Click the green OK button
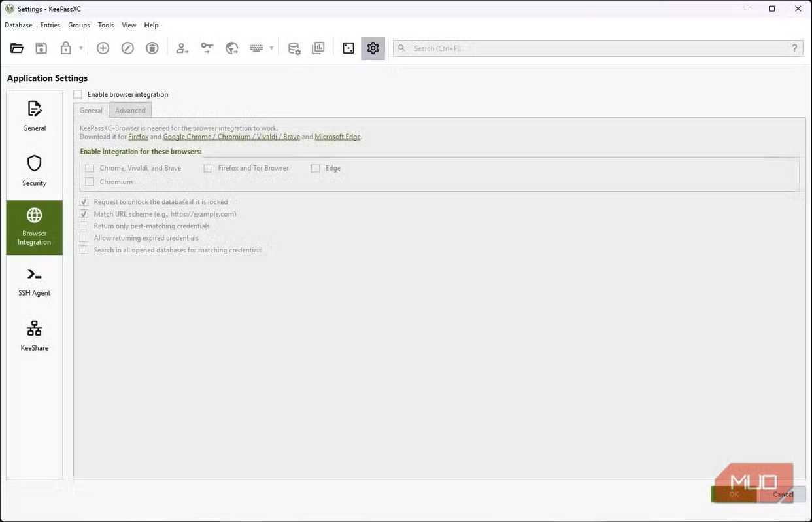The image size is (812, 522). 734,495
